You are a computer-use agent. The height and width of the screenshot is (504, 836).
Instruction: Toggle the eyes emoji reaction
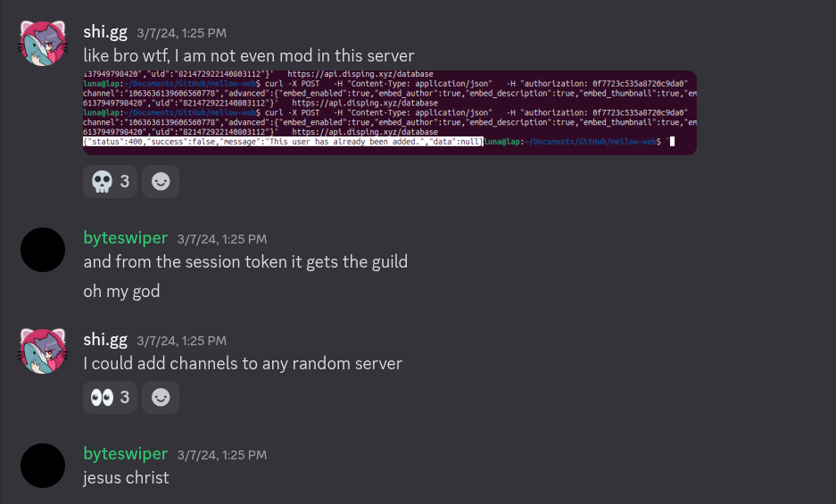pyautogui.click(x=110, y=397)
